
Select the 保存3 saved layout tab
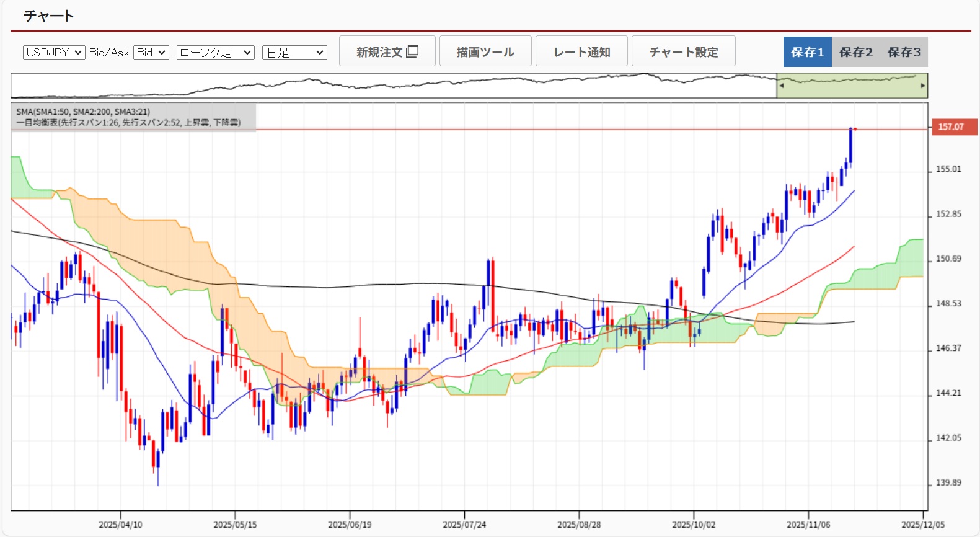(x=904, y=52)
